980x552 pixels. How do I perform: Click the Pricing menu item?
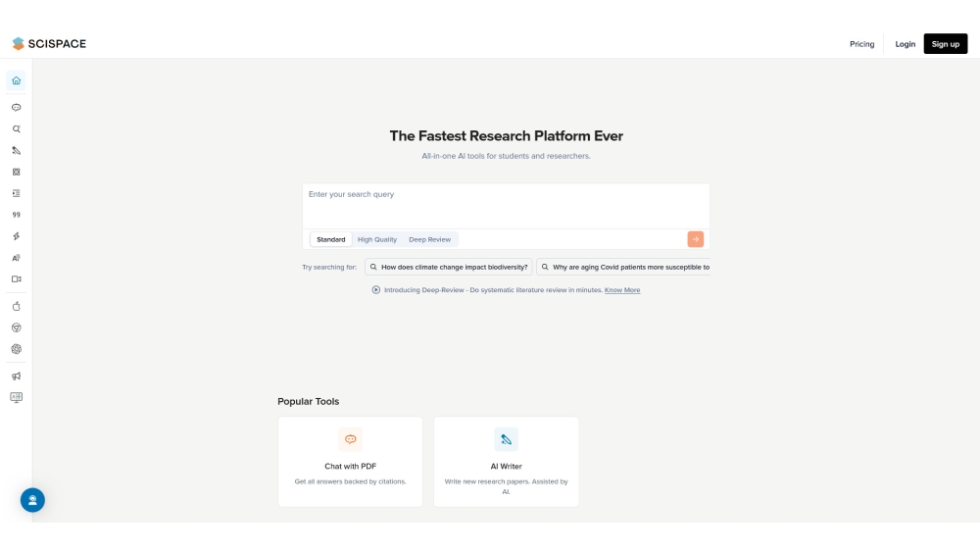(861, 44)
